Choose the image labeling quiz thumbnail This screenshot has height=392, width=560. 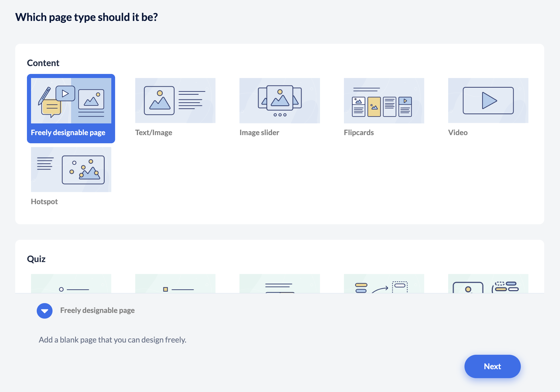(x=488, y=284)
